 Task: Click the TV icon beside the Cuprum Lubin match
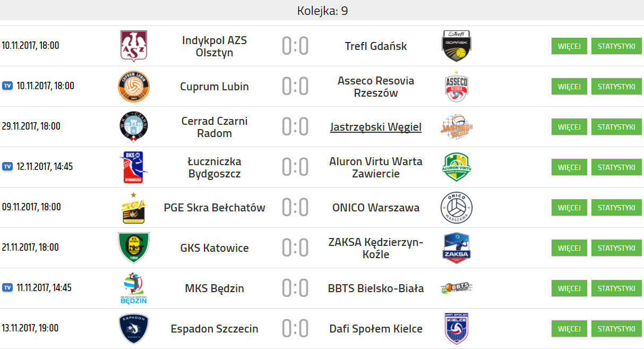tap(7, 86)
